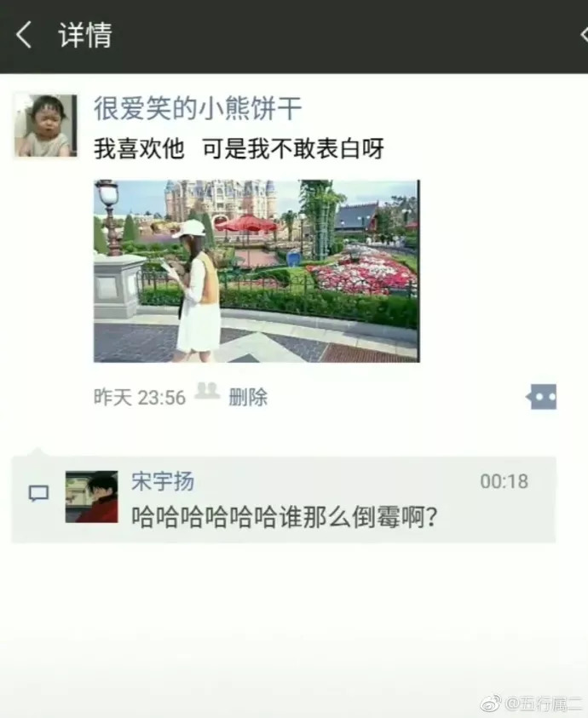Tap the Weibo logo watermark
Image resolution: width=588 pixels, height=718 pixels.
pos(490,704)
